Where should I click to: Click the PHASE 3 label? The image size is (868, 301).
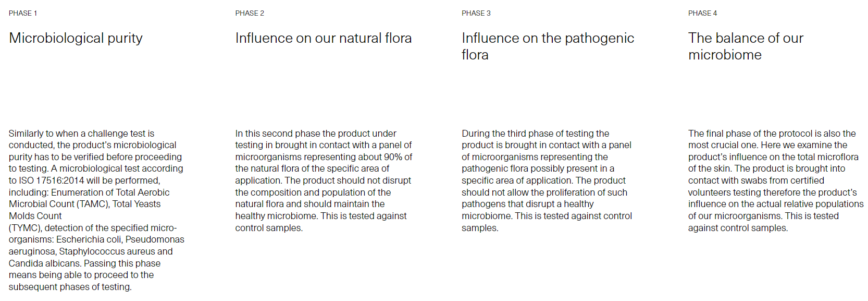(x=476, y=13)
